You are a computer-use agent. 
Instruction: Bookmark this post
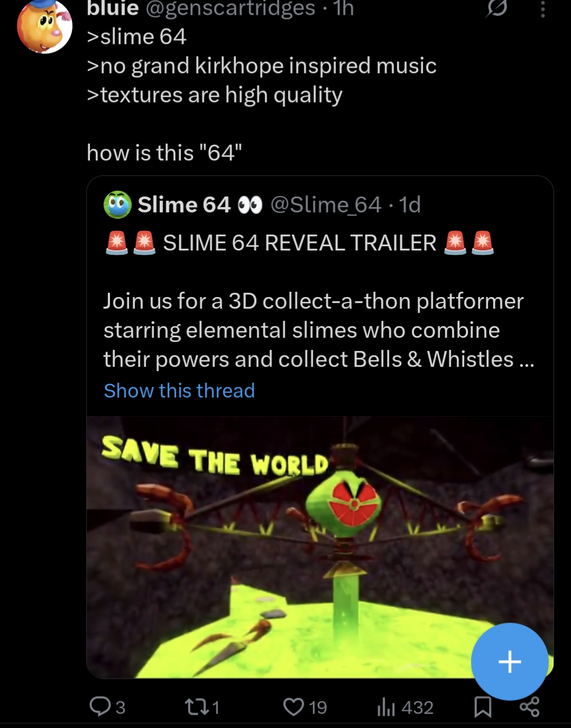coord(483,707)
